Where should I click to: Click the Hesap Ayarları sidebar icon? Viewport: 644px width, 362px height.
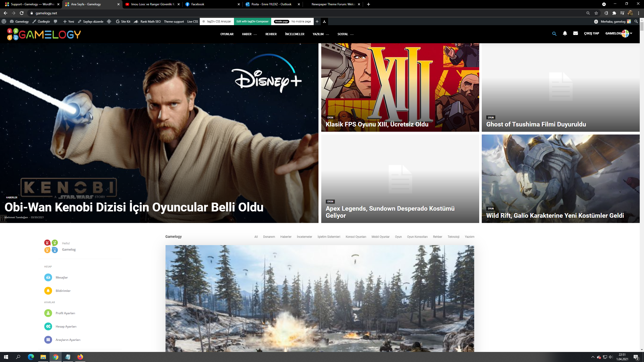[48, 326]
